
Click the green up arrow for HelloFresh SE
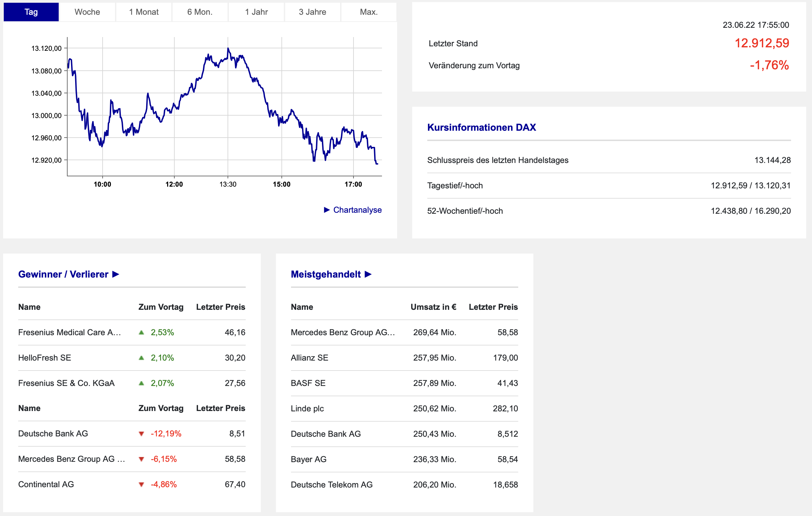point(141,358)
